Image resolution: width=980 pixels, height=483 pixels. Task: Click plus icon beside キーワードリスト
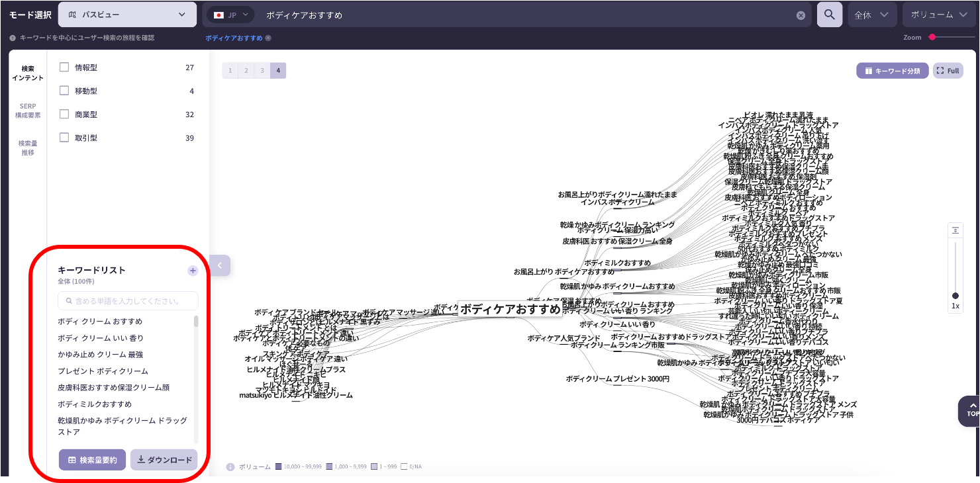coord(193,271)
